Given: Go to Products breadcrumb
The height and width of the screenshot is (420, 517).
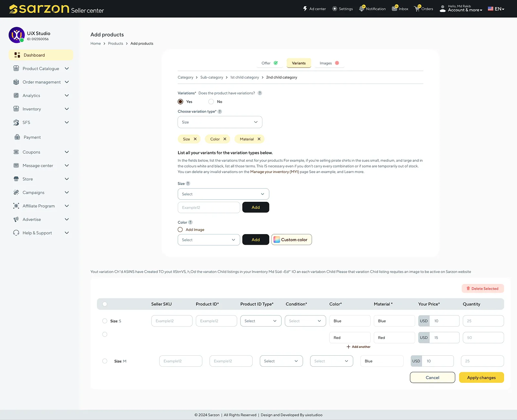Looking at the screenshot, I should 115,44.
